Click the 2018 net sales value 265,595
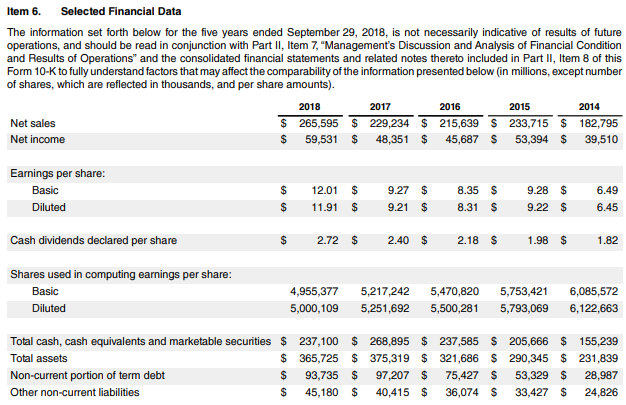The image size is (626, 405). (x=319, y=123)
